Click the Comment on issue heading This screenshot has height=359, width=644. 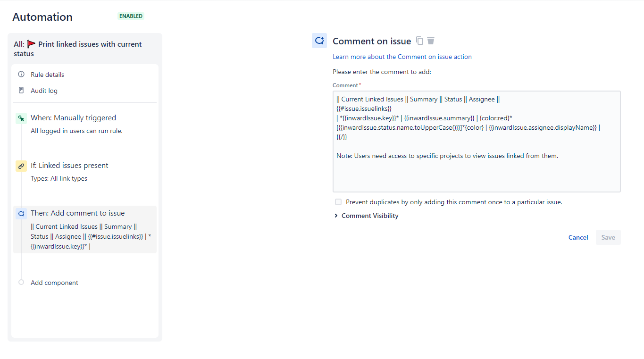(372, 41)
